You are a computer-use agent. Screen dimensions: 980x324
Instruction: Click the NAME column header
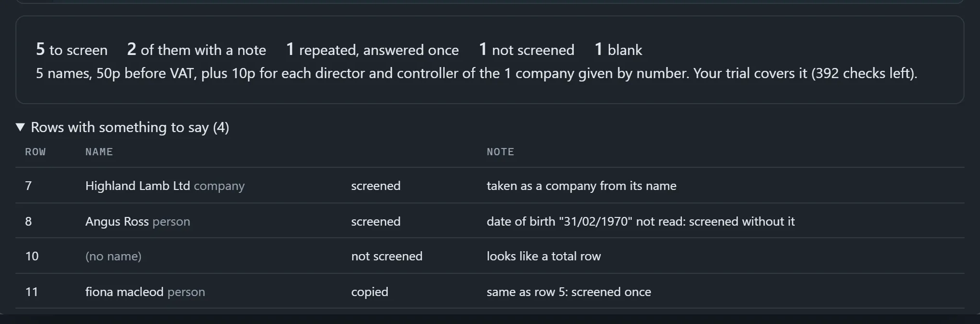pyautogui.click(x=99, y=152)
